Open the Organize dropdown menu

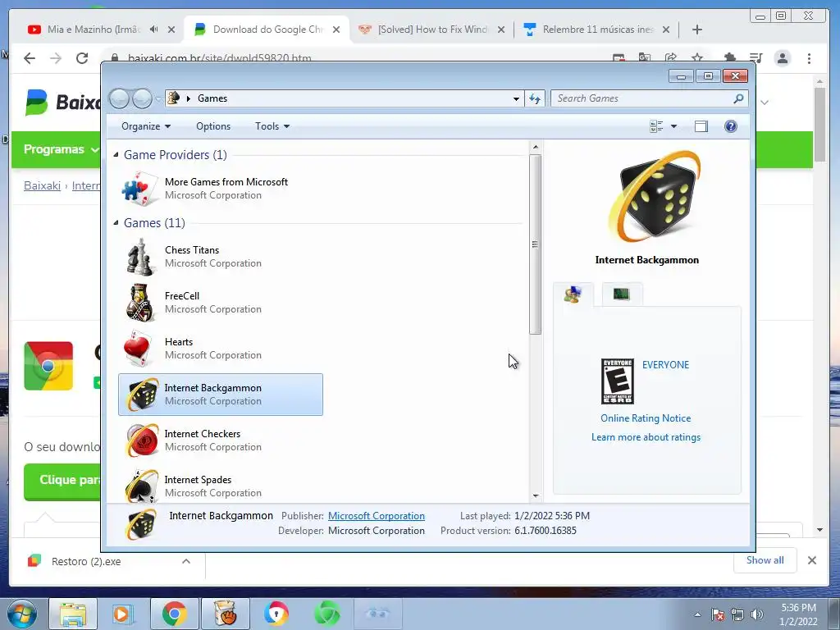click(146, 126)
